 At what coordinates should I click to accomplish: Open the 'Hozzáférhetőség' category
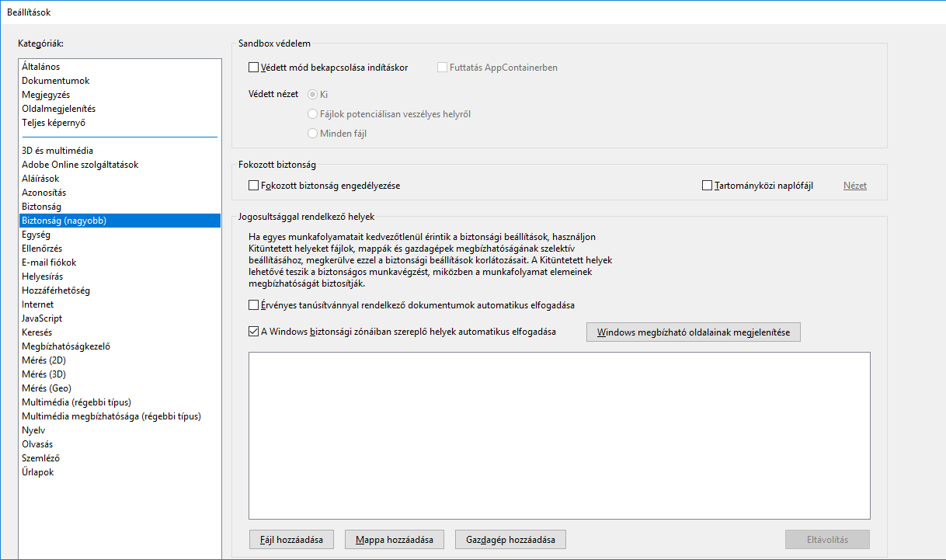point(56,290)
